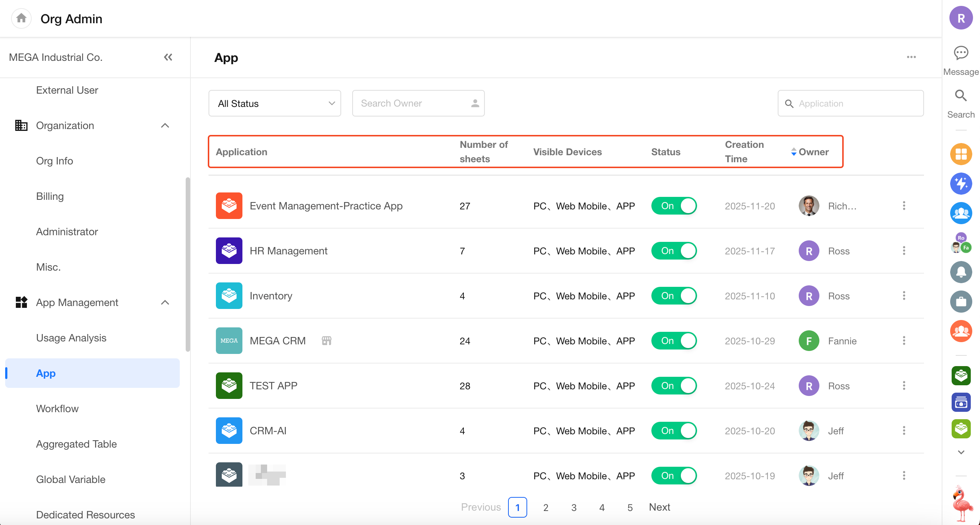
Task: Collapse the Organization sidebar section
Action: pyautogui.click(x=165, y=125)
